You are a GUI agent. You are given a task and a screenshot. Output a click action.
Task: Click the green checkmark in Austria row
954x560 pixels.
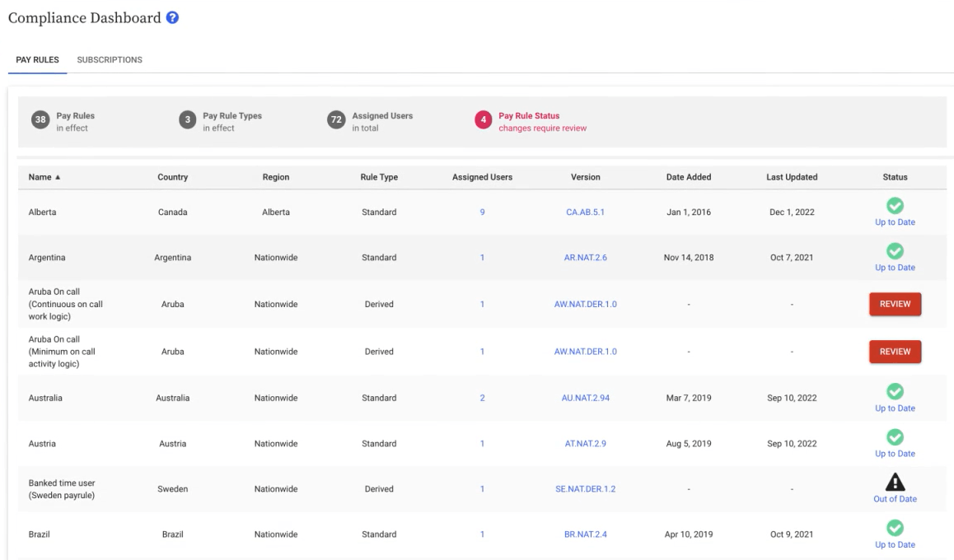click(895, 437)
